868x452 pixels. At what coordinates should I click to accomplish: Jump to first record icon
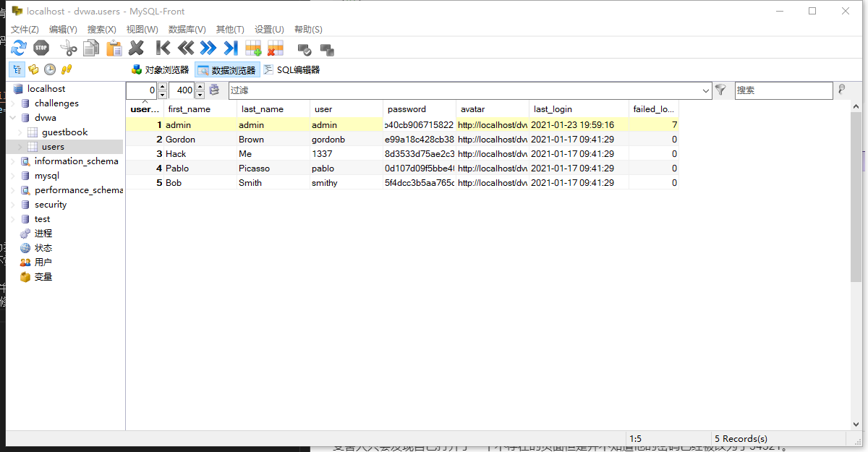coord(163,48)
